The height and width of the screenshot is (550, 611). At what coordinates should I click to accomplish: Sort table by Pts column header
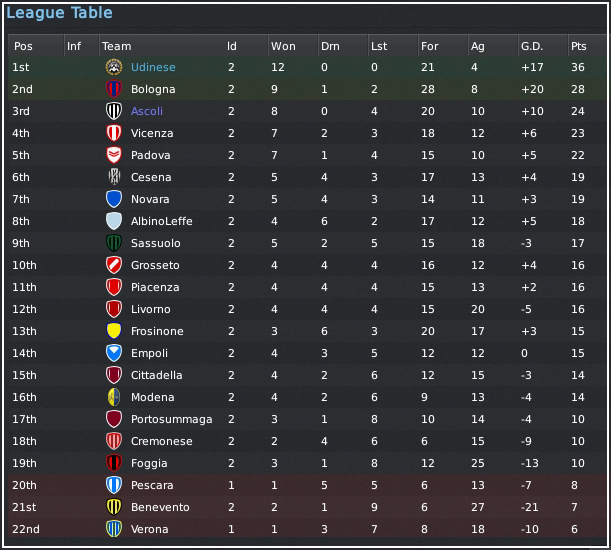coord(578,46)
